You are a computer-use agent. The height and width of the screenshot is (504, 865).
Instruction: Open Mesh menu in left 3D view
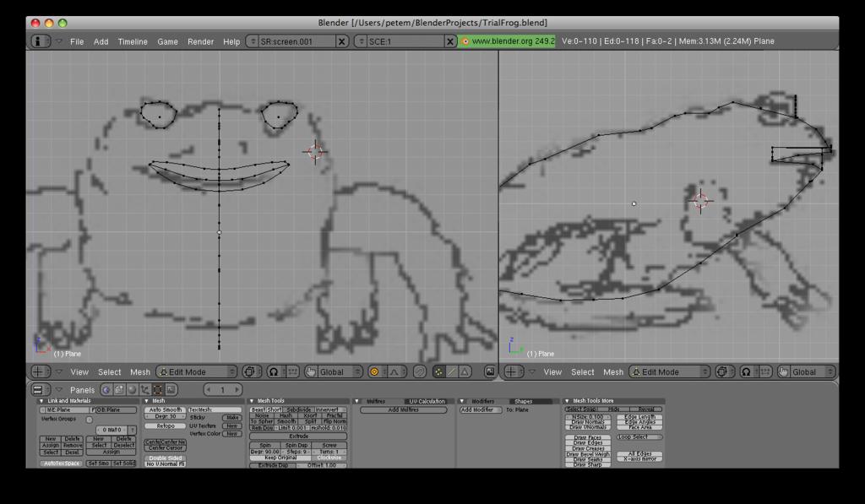point(140,372)
